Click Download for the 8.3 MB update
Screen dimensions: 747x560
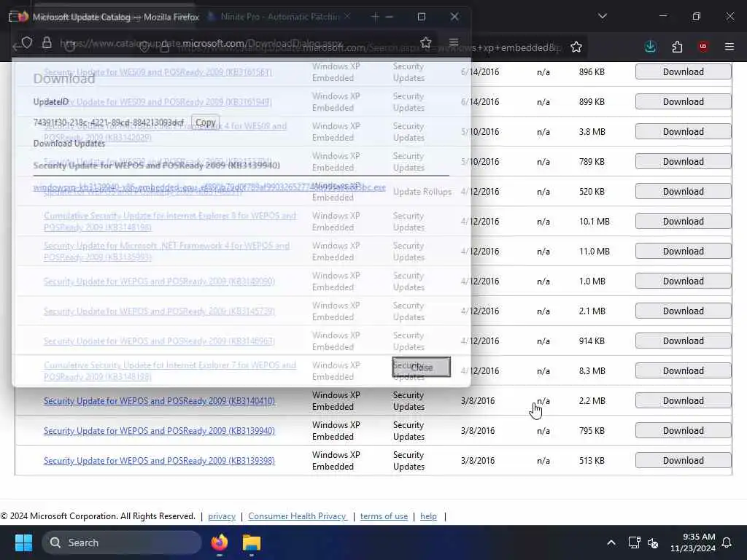coord(683,371)
